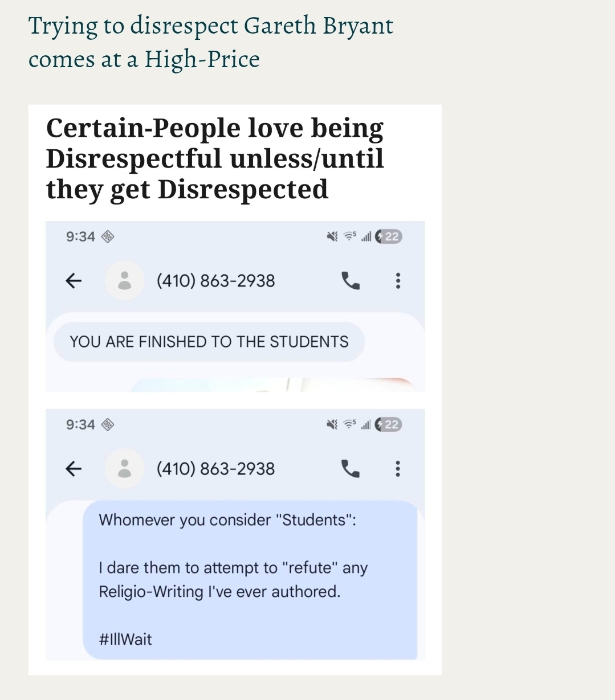Click the (410) 863-2938 number in the upper header
615x700 pixels.
click(x=215, y=281)
